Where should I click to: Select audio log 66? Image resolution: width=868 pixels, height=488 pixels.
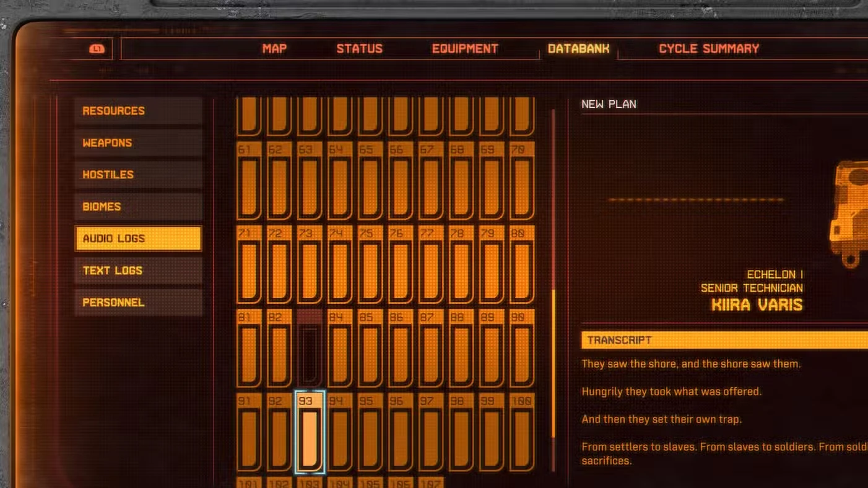point(401,181)
